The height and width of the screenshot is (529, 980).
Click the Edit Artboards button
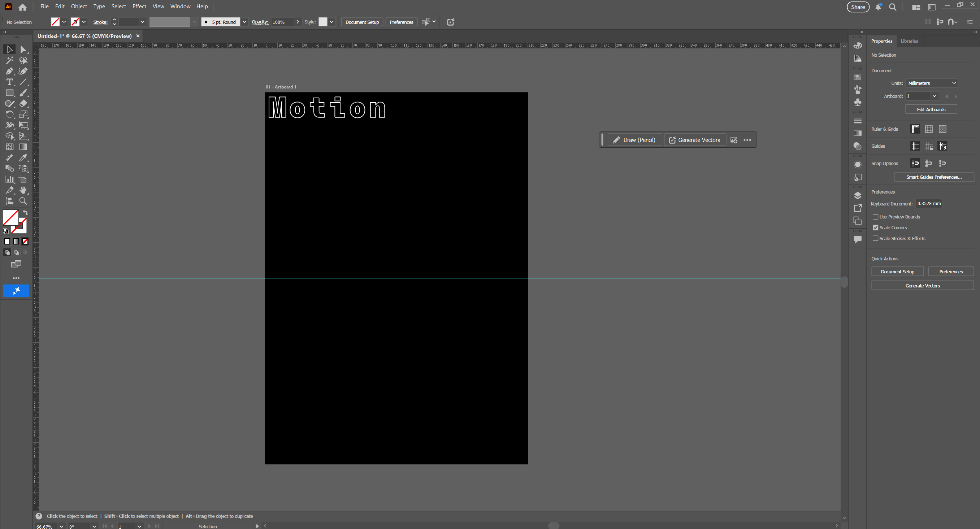[x=931, y=109]
